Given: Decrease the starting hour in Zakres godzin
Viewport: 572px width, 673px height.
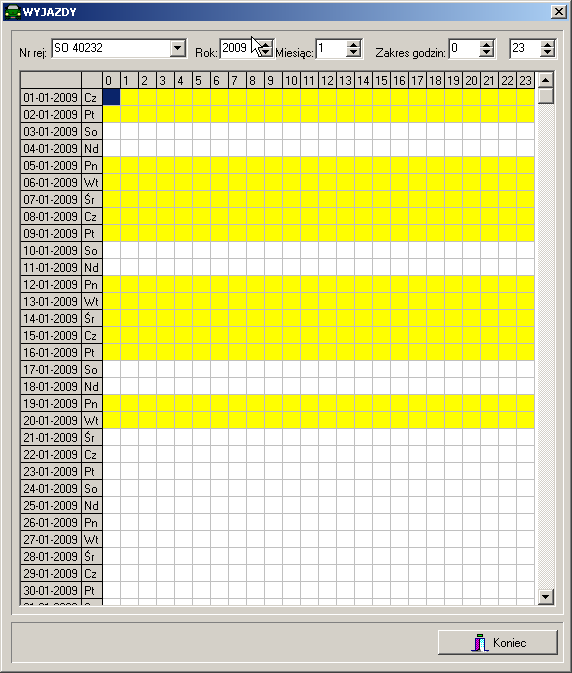Looking at the screenshot, I should pos(486,52).
